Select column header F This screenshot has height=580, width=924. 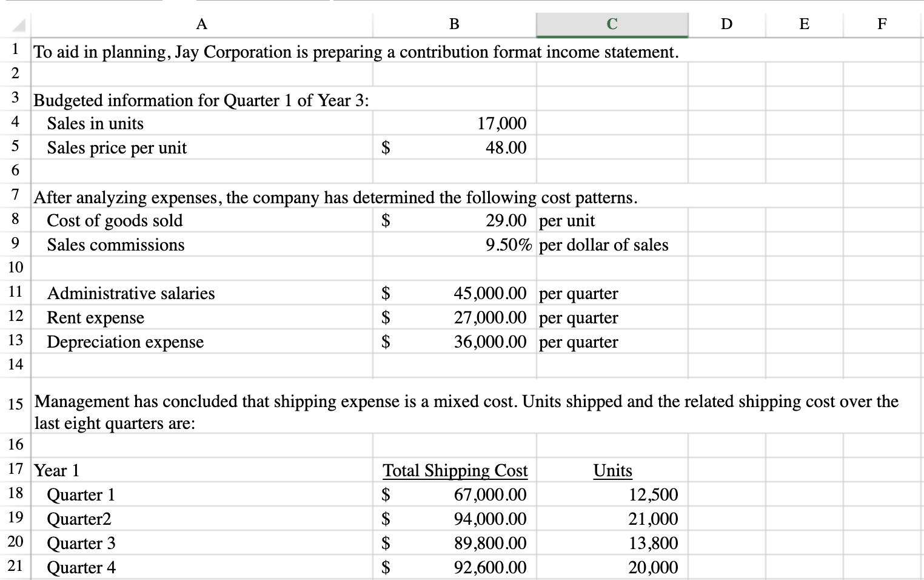881,24
